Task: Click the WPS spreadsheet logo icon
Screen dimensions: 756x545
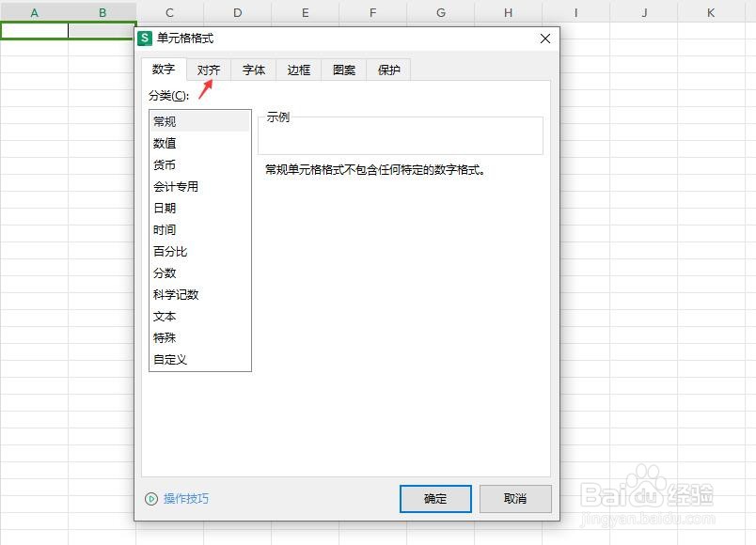Action: pyautogui.click(x=145, y=39)
